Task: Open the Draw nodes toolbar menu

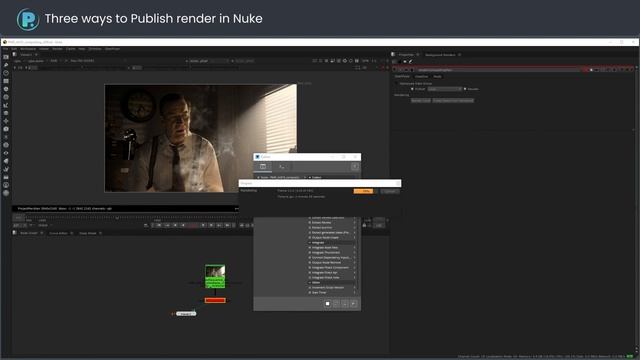Action: tap(6, 65)
